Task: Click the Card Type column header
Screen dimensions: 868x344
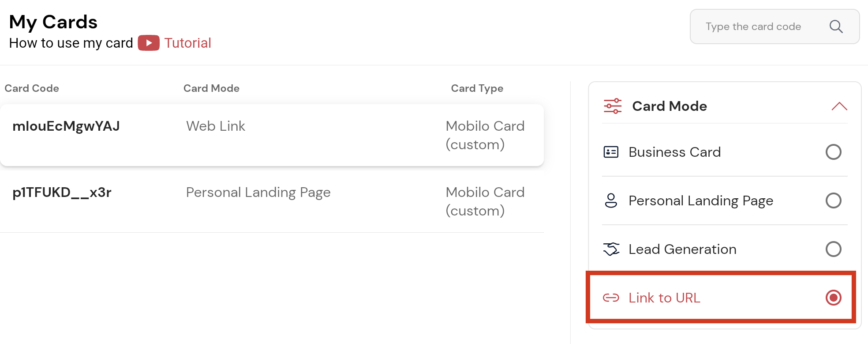Action: pos(477,88)
